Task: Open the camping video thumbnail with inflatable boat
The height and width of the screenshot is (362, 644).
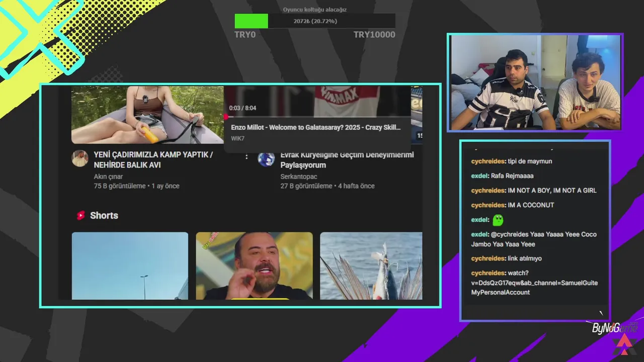Action: click(x=147, y=115)
